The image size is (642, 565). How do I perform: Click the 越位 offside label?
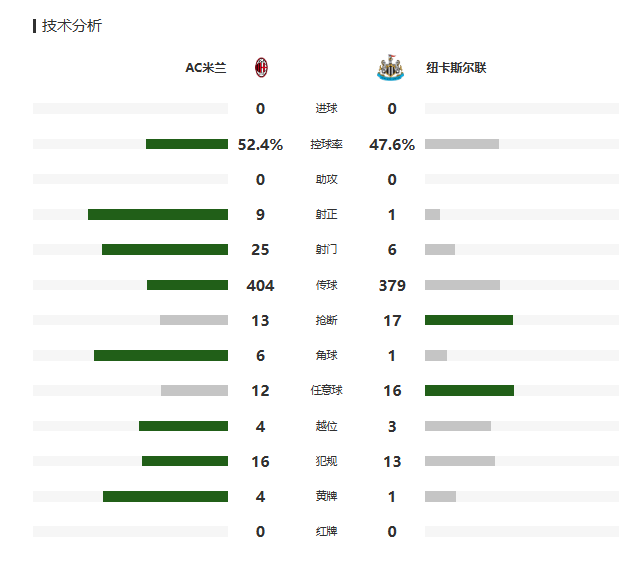[326, 426]
